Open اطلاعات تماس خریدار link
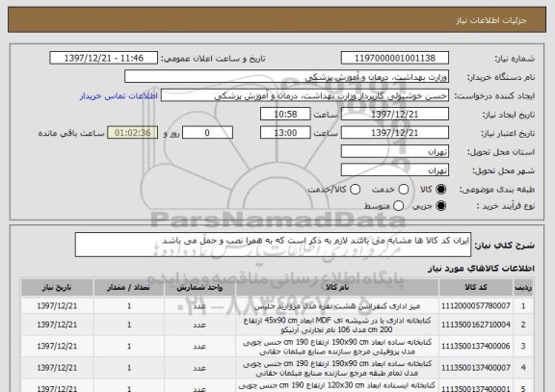The width and height of the screenshot is (555, 392). click(x=119, y=96)
